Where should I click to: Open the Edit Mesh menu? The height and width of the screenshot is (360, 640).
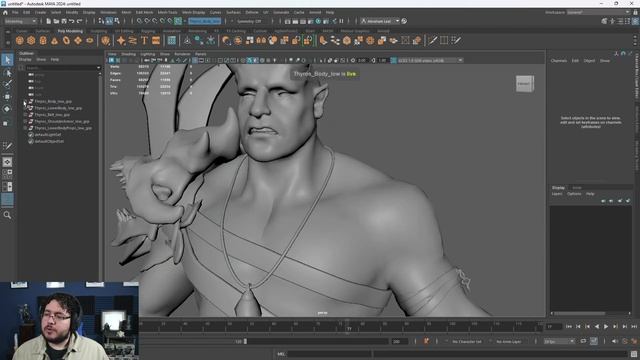point(144,13)
